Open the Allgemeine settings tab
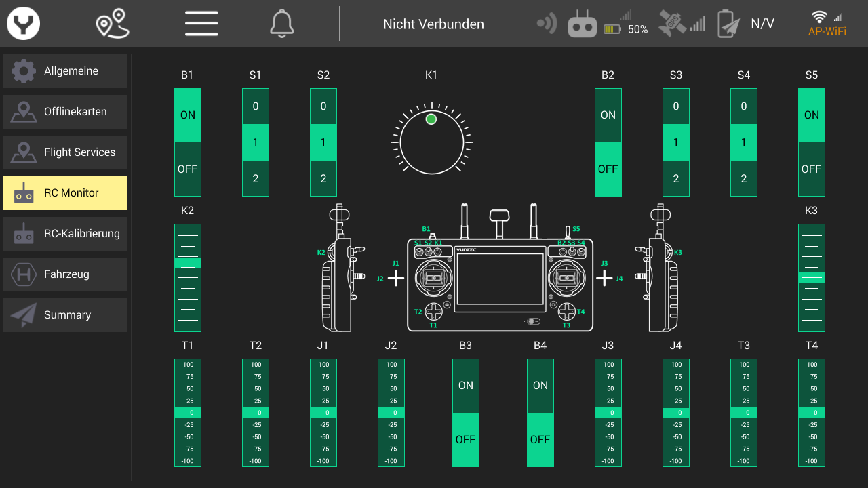The width and height of the screenshot is (868, 488). [x=65, y=71]
